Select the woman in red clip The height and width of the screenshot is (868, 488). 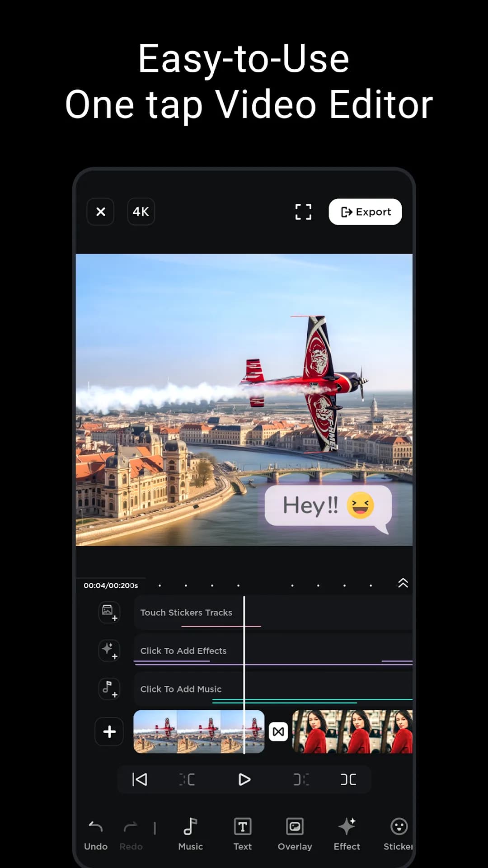[x=352, y=731]
